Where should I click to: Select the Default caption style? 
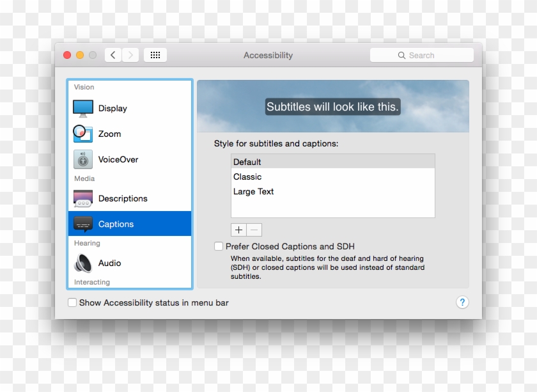[x=333, y=162]
